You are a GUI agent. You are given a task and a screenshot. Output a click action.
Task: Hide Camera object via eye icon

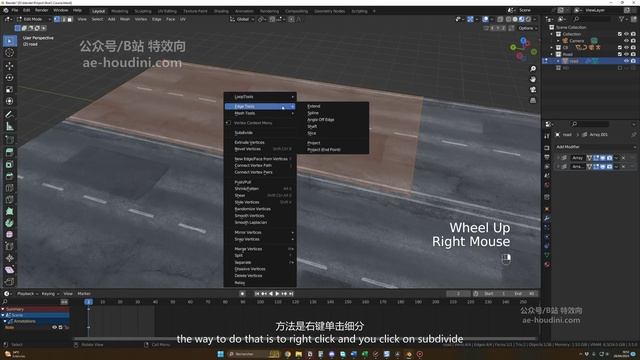click(627, 41)
